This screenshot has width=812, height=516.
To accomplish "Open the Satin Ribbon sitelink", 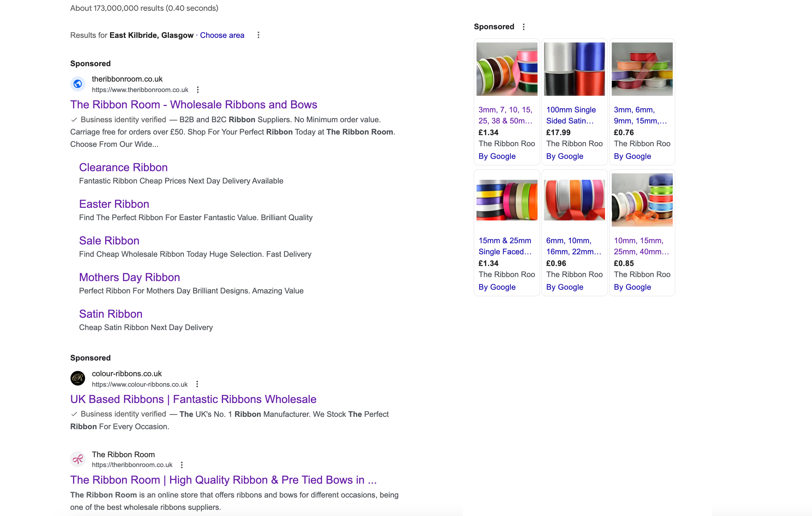I will [x=111, y=314].
